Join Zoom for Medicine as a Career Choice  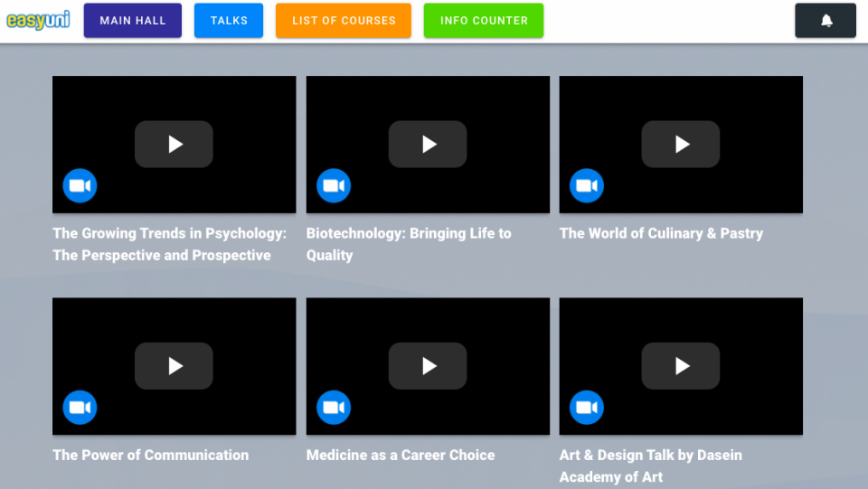coord(334,408)
